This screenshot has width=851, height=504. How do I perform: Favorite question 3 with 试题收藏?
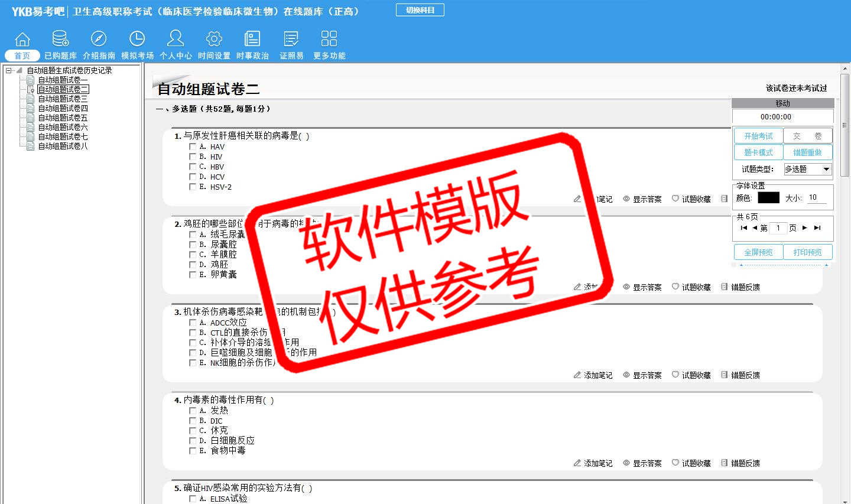tap(691, 375)
